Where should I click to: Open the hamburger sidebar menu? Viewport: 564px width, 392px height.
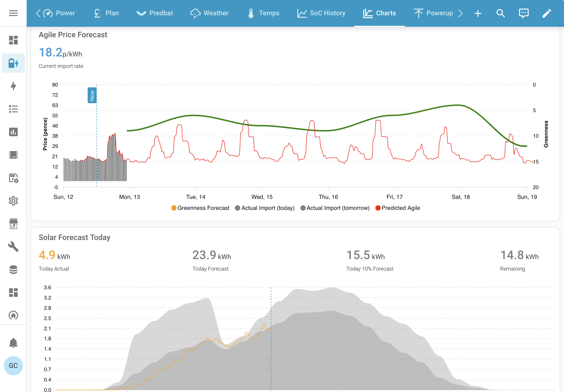pyautogui.click(x=13, y=13)
